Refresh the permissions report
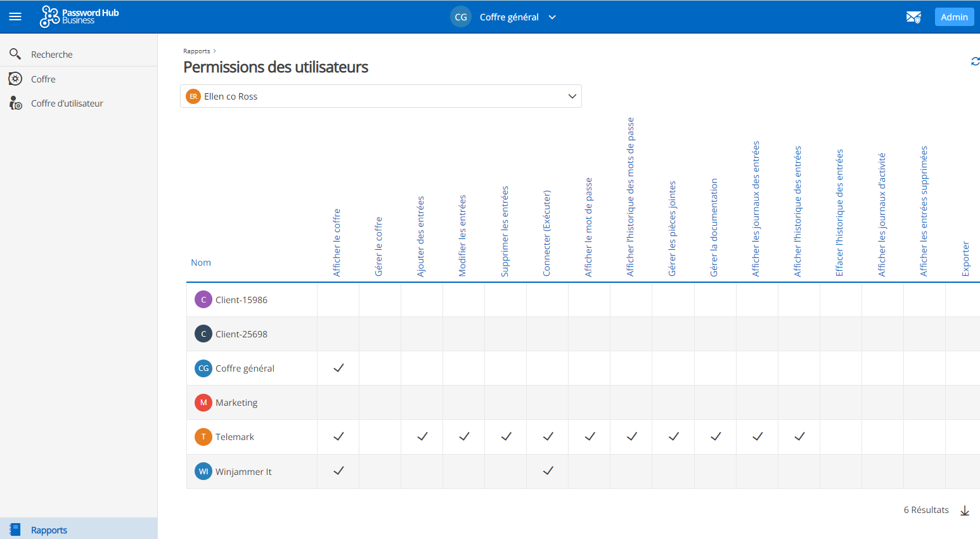Image resolution: width=980 pixels, height=539 pixels. click(975, 62)
